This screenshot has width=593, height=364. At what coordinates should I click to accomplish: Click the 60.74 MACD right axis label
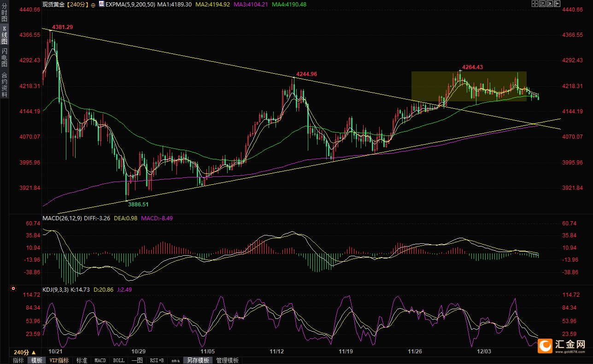click(570, 223)
